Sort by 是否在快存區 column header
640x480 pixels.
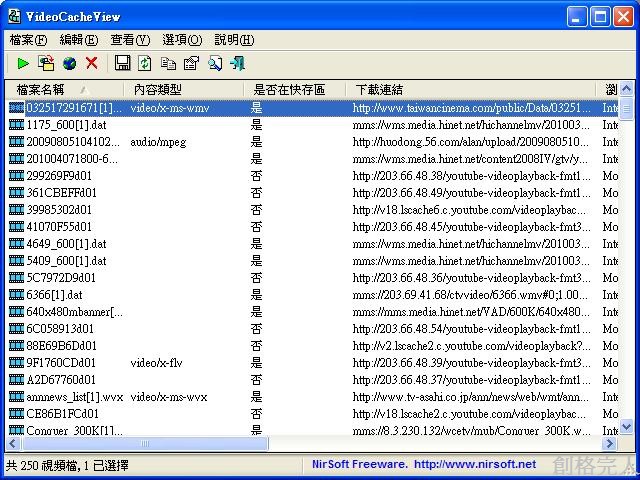point(295,89)
